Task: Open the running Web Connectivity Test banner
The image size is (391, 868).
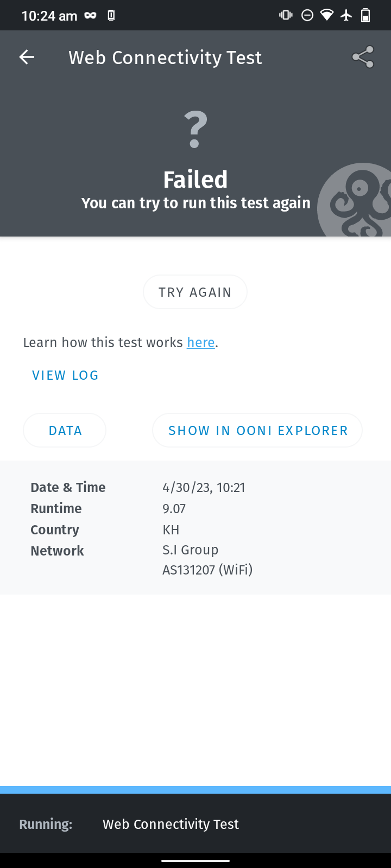Action: click(x=170, y=824)
